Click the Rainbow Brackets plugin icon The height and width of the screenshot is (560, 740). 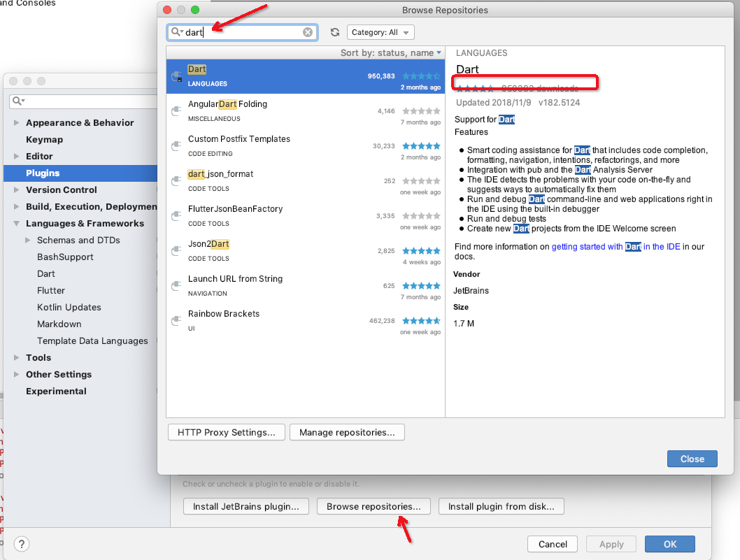(177, 321)
